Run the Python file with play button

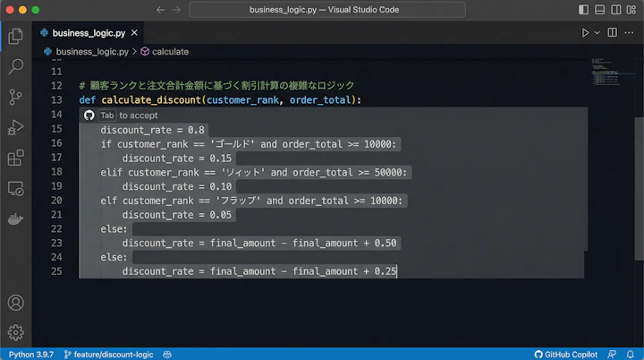tap(585, 33)
